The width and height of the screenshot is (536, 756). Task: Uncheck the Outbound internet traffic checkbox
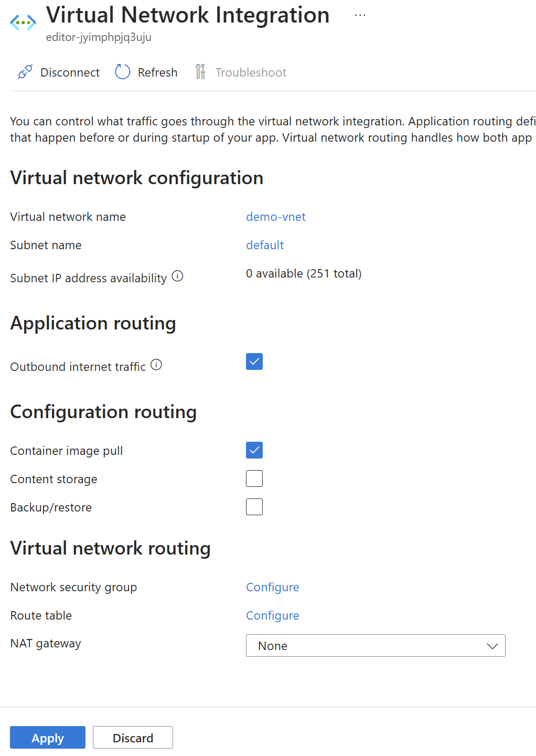(254, 361)
